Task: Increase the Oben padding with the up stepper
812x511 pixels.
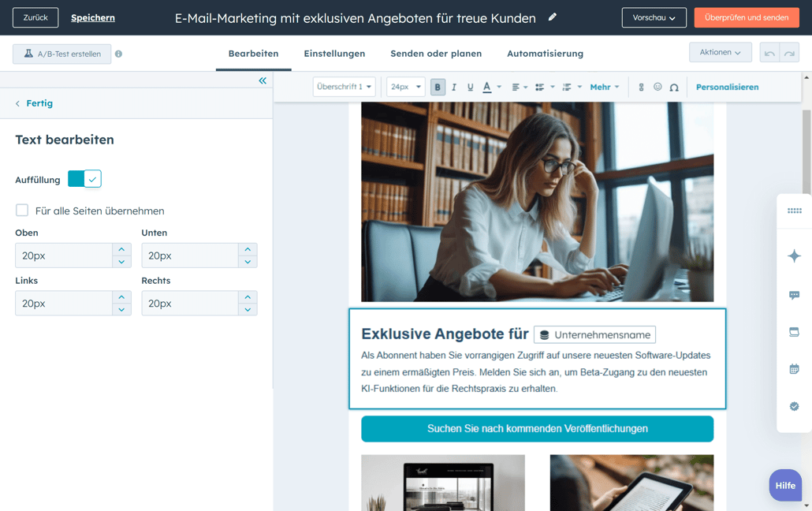Action: [121, 250]
